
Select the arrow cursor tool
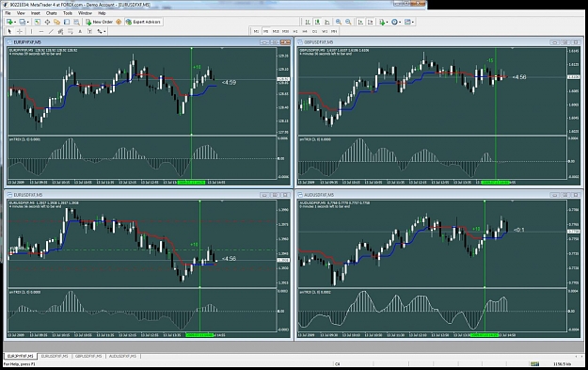coord(9,31)
